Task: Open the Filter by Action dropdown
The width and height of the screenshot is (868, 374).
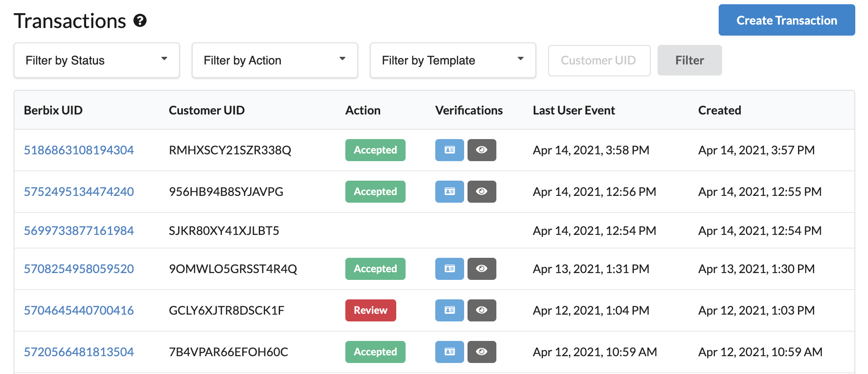Action: tap(275, 60)
